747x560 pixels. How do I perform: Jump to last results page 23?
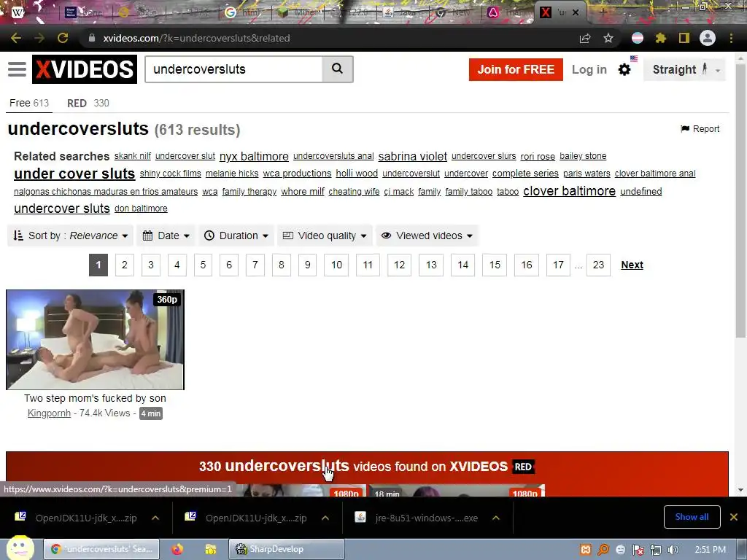coord(598,265)
